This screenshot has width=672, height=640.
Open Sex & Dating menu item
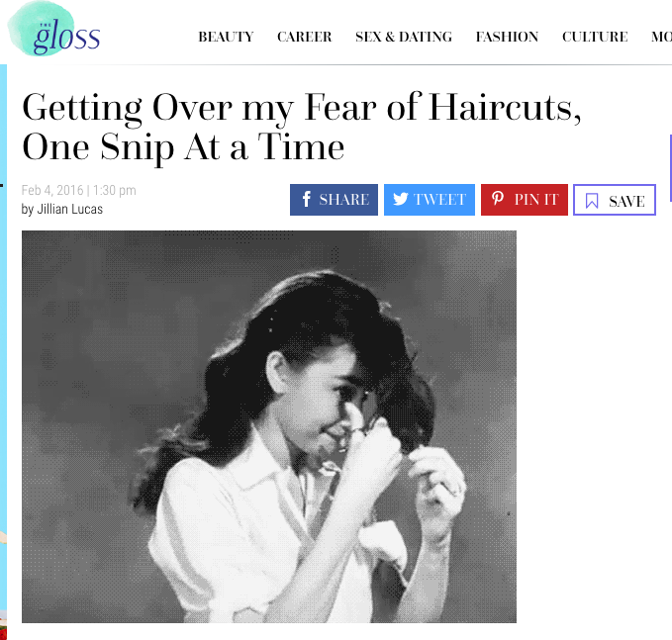(x=404, y=37)
